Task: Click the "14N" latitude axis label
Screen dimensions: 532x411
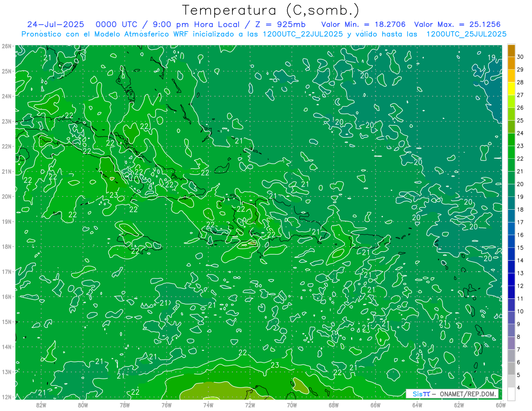Action: click(6, 347)
